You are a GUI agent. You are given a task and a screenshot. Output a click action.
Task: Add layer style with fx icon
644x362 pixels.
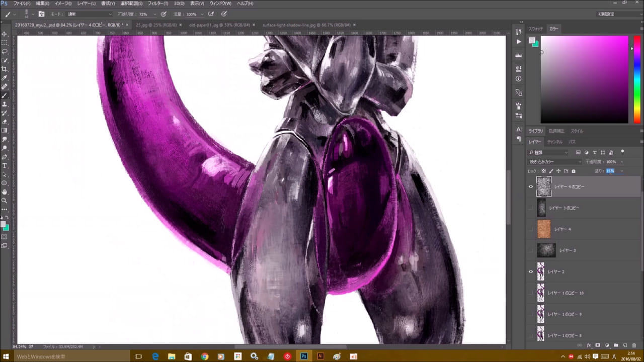[x=589, y=345]
